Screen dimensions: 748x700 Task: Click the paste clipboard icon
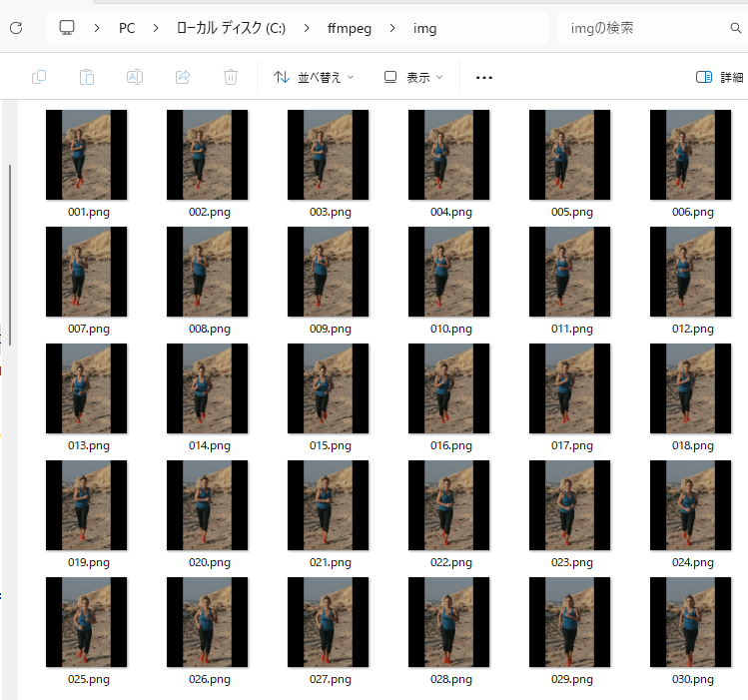[87, 77]
